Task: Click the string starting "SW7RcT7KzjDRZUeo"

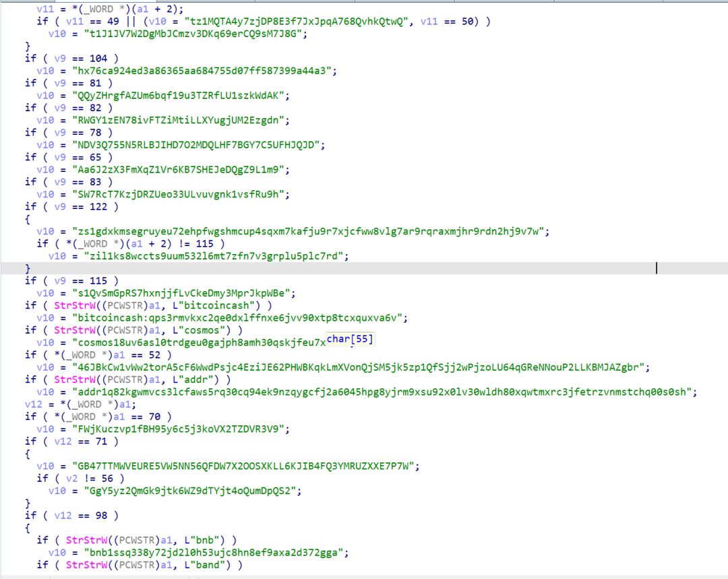Action: click(x=179, y=194)
